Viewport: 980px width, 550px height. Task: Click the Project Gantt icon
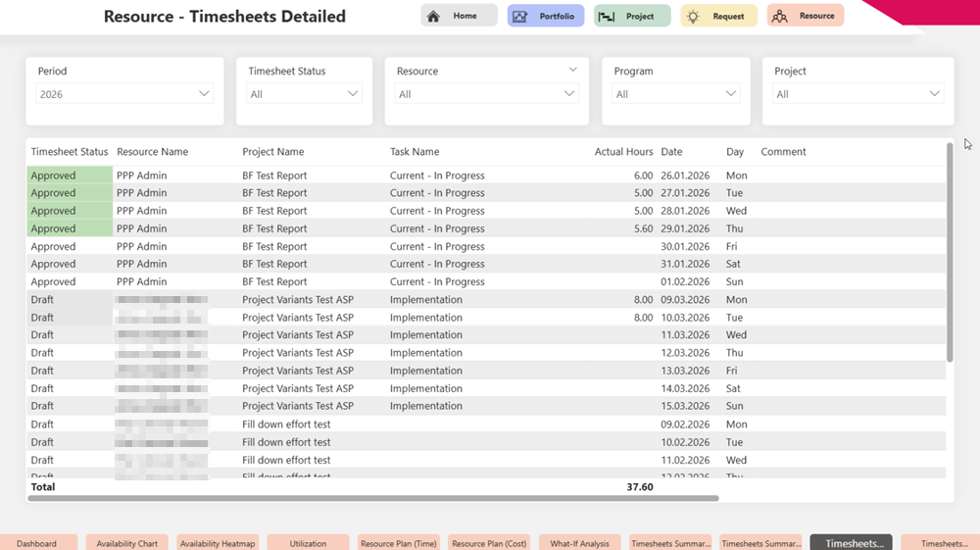point(607,17)
